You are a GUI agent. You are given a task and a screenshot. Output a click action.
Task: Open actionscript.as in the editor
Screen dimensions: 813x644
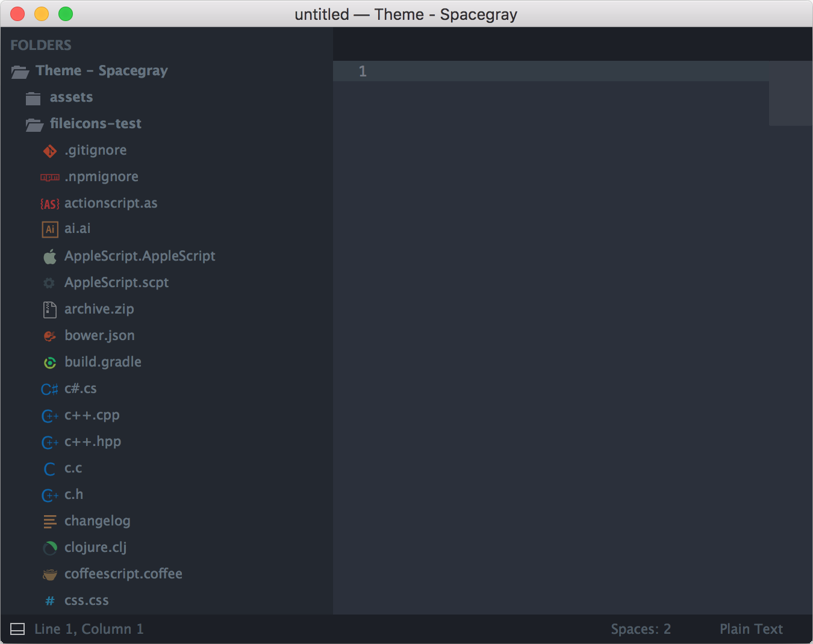111,203
